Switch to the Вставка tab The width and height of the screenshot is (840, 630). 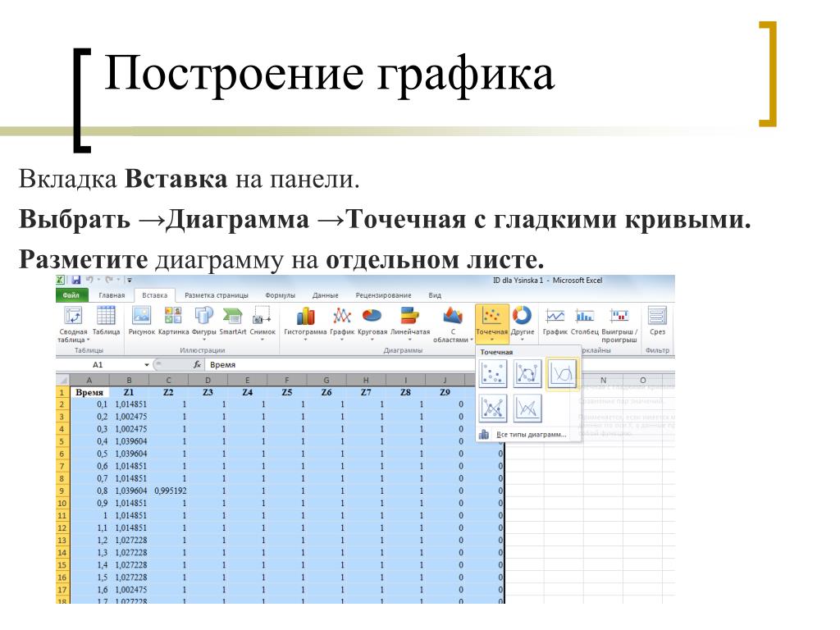(155, 295)
